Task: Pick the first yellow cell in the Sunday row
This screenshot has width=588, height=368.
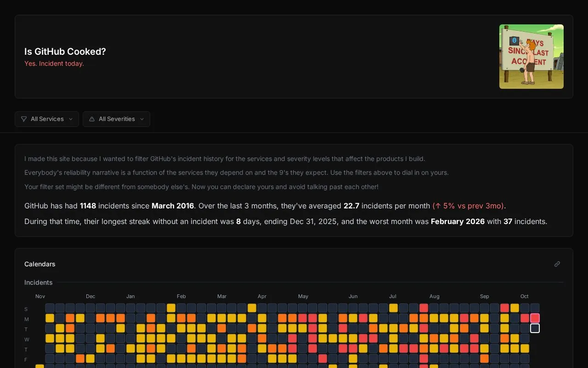Action: (171, 308)
